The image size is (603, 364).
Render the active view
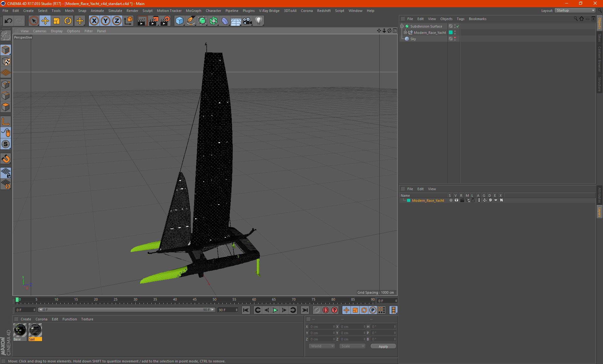point(142,21)
